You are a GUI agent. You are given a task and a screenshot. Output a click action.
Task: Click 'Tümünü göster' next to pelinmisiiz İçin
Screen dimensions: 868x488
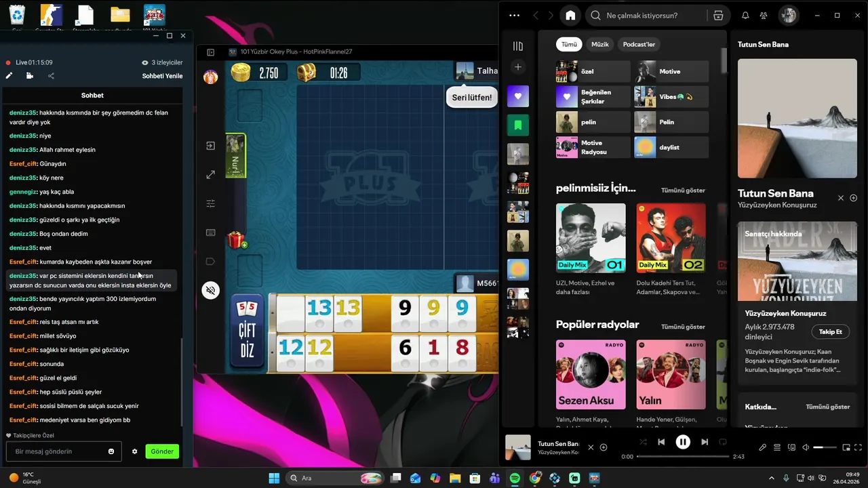coord(683,190)
